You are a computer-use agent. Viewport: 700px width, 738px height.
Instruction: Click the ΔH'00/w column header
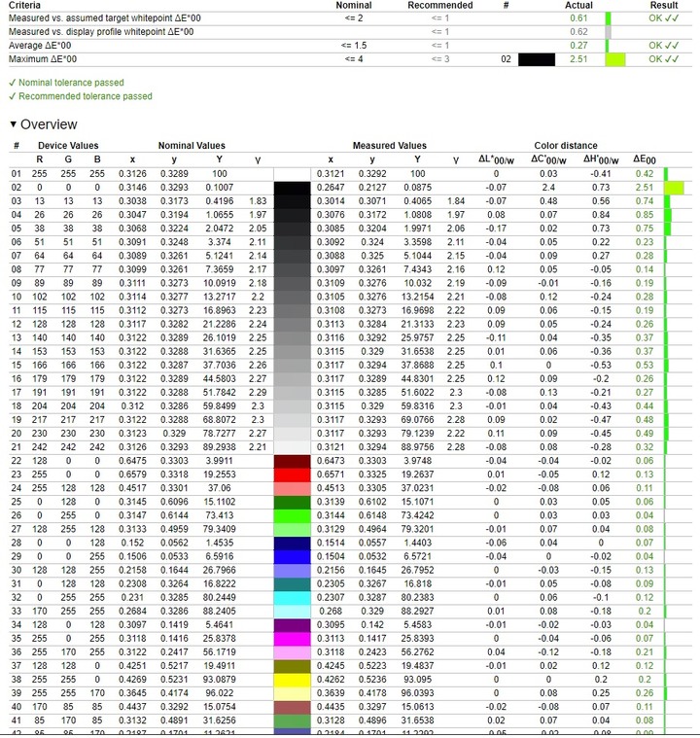point(601,159)
